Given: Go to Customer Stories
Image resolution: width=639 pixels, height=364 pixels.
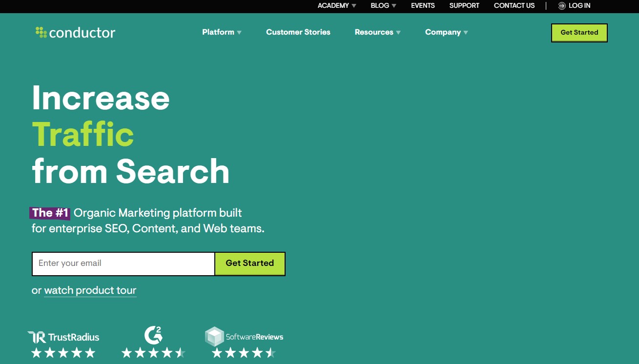Looking at the screenshot, I should tap(298, 32).
